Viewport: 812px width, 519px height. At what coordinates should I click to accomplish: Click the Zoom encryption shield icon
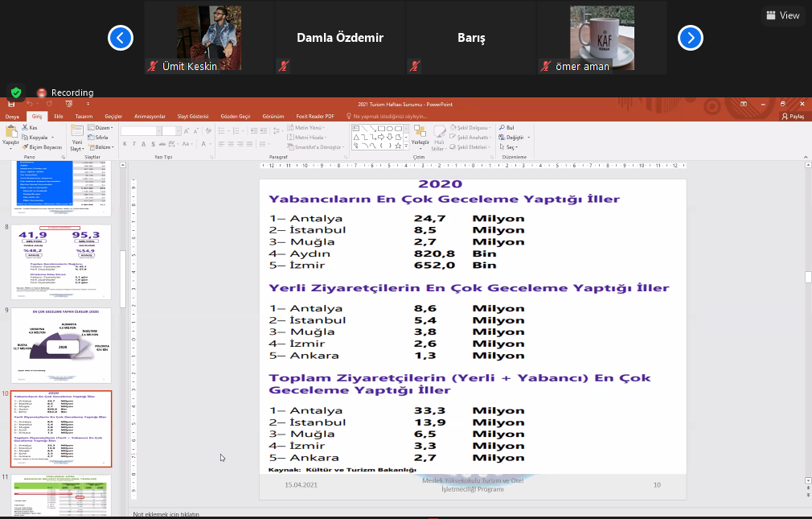pyautogui.click(x=15, y=92)
